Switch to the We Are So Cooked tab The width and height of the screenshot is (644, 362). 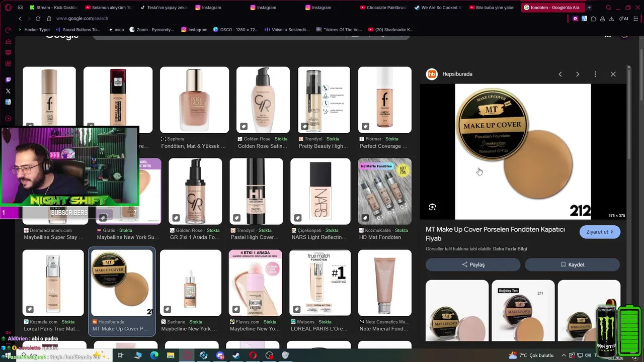438,8
